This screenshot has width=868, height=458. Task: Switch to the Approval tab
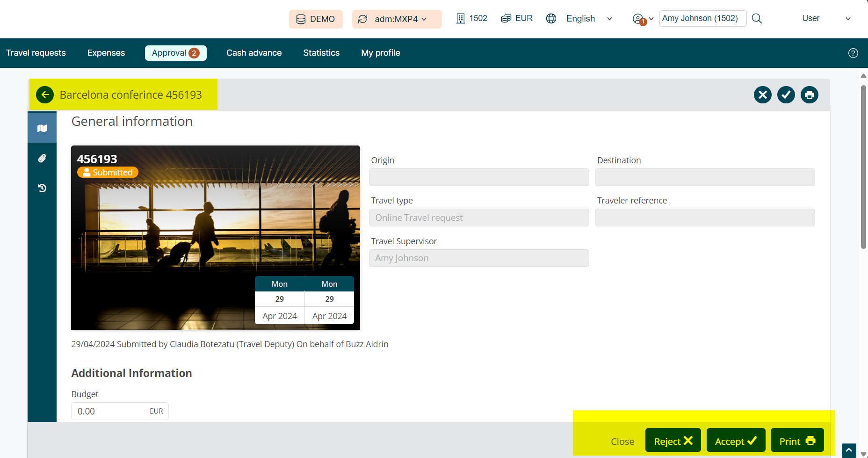[x=175, y=53]
